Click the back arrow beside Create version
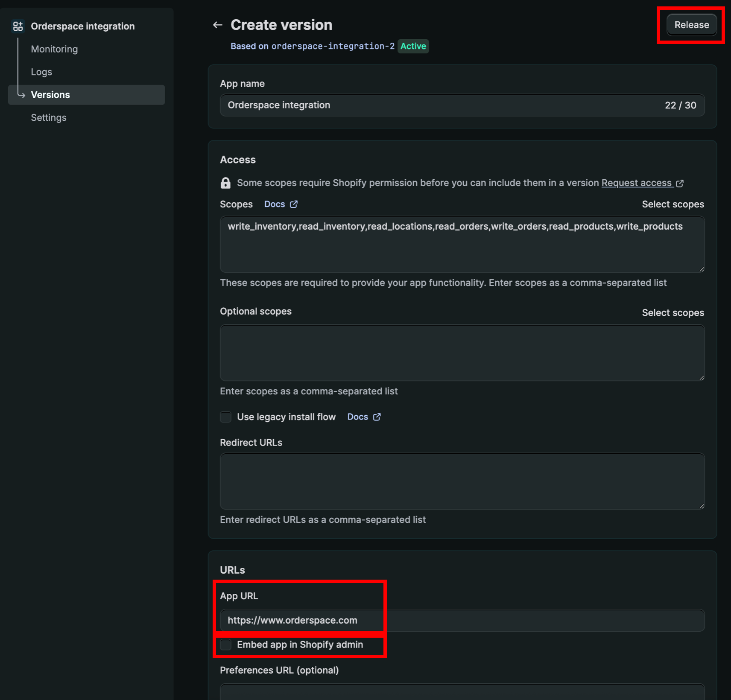The image size is (731, 700). coord(218,25)
